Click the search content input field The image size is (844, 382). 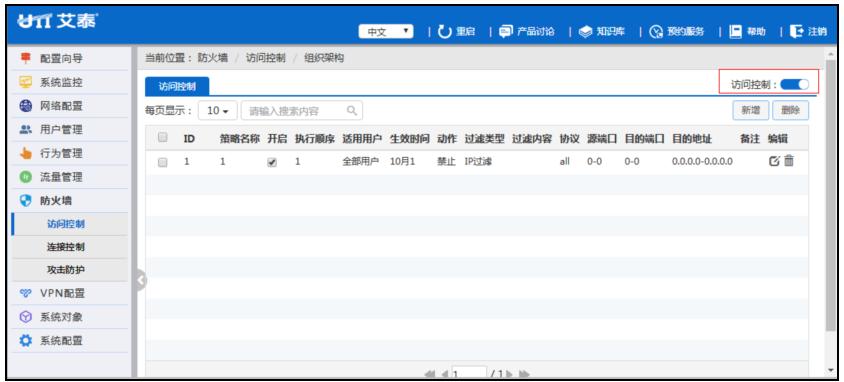[x=301, y=111]
